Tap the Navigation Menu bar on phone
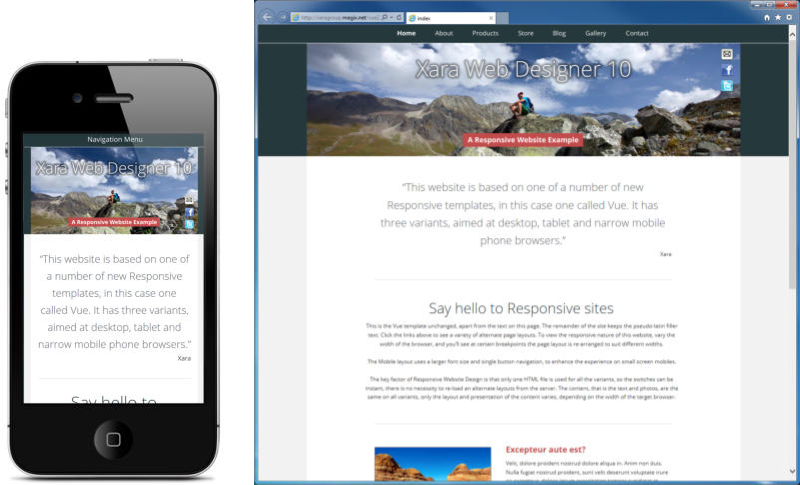The height and width of the screenshot is (485, 800). coord(114,140)
